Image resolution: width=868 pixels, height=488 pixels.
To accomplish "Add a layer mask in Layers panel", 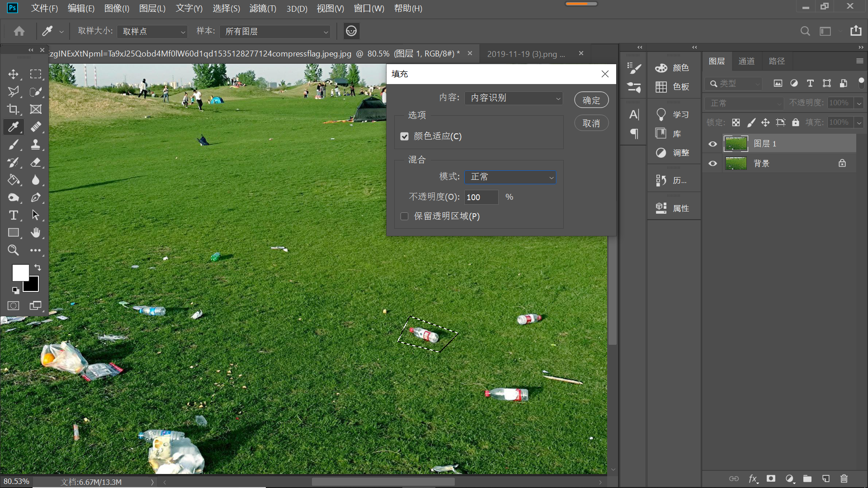I will pos(771,479).
